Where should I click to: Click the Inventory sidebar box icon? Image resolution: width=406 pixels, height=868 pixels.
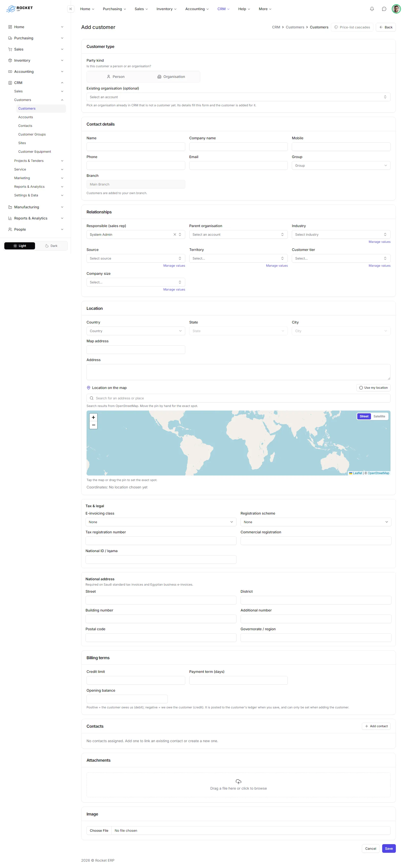click(10, 60)
